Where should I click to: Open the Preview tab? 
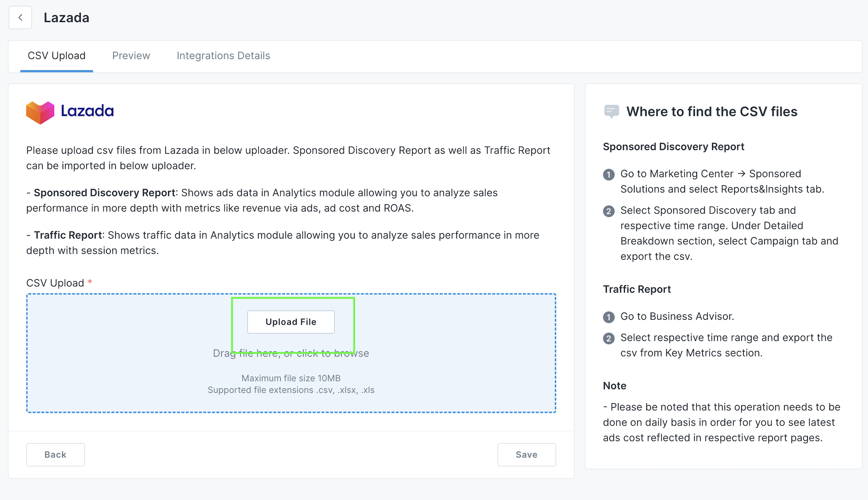tap(131, 56)
